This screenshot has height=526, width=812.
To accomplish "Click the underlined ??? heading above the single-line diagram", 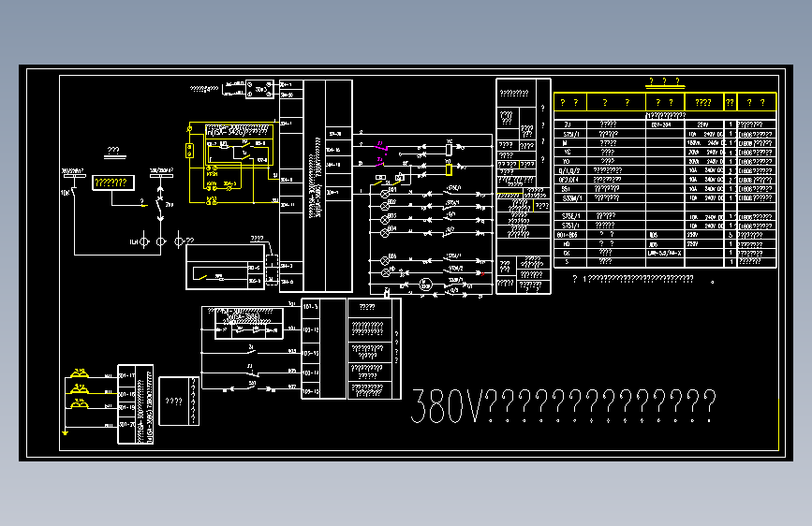I will [x=113, y=152].
